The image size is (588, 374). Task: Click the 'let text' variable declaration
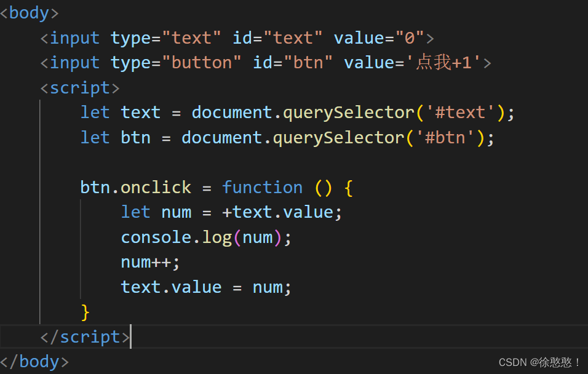click(x=121, y=113)
